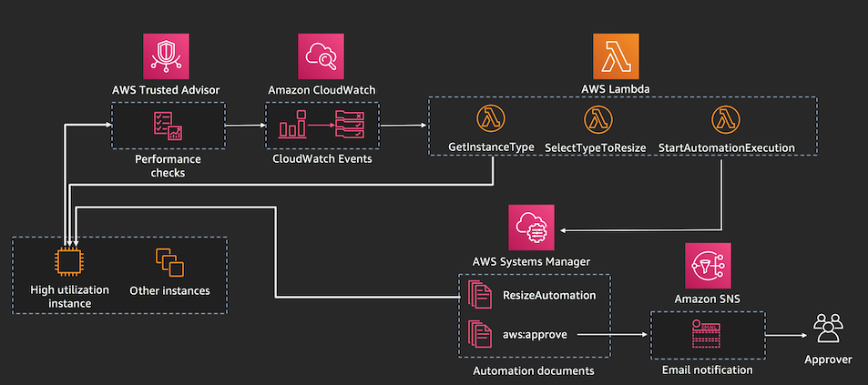
Task: Click the CloudWatch Events bar chart icon
Action: pos(293,124)
